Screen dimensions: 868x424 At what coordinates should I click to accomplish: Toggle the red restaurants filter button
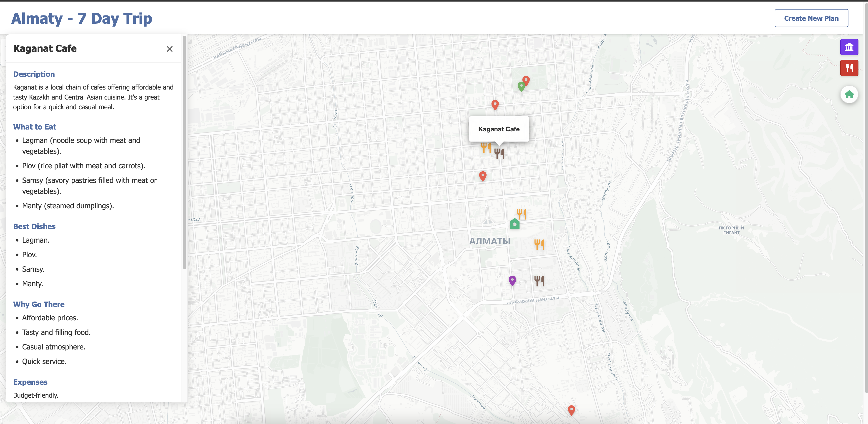[x=849, y=68]
